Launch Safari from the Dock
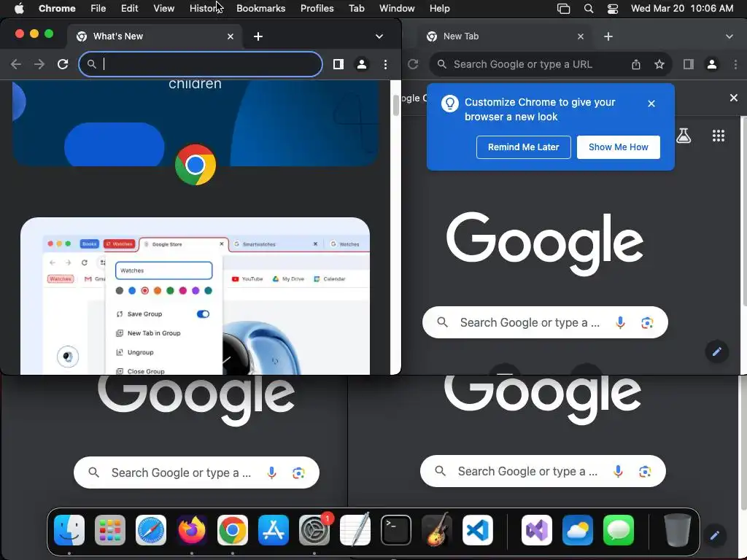Screen dimensions: 747x560 (x=151, y=530)
